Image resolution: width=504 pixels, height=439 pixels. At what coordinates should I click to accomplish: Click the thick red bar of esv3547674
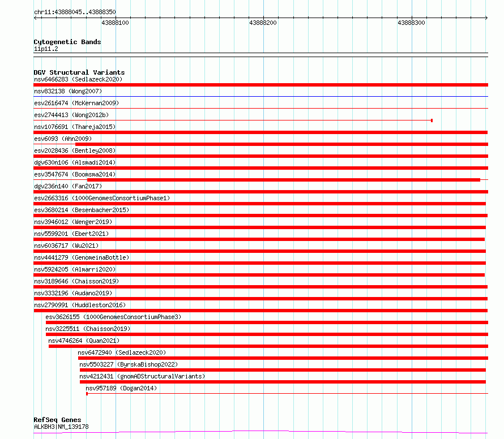coord(284,180)
